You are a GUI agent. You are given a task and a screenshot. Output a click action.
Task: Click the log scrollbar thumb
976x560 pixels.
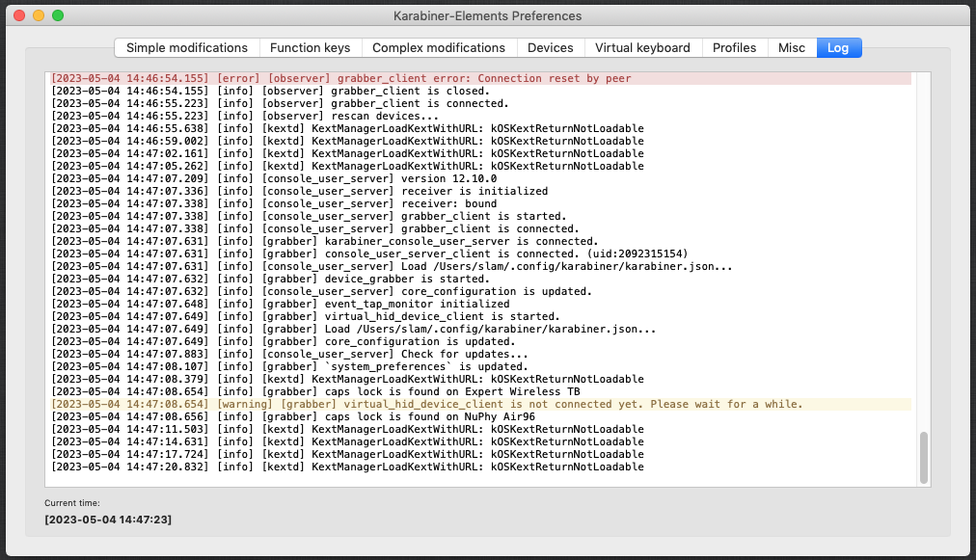pos(924,457)
